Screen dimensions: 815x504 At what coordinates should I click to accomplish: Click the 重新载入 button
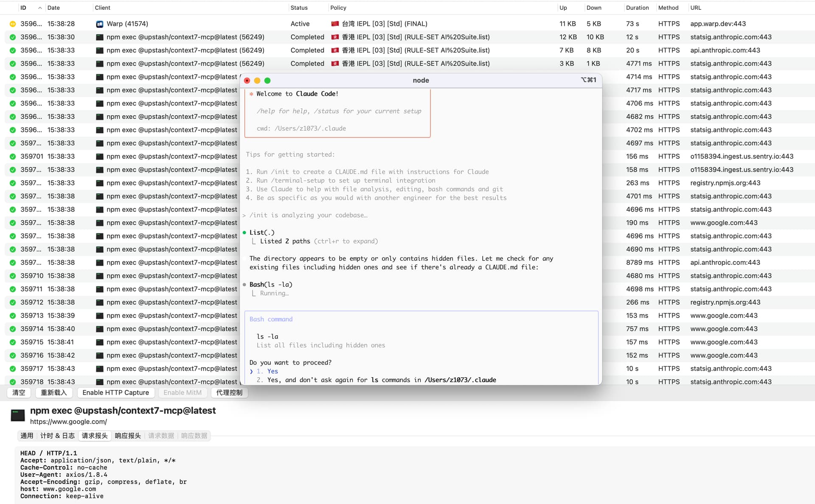54,393
